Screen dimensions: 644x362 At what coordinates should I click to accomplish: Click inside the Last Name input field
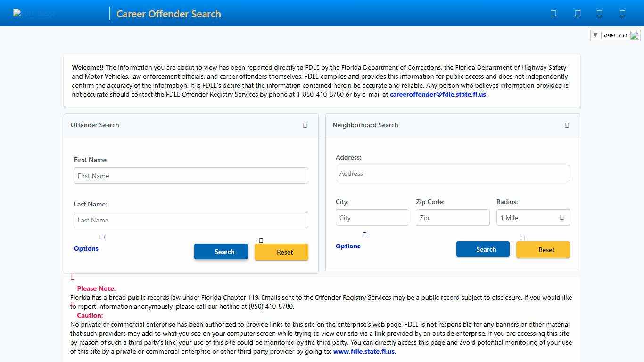click(190, 220)
